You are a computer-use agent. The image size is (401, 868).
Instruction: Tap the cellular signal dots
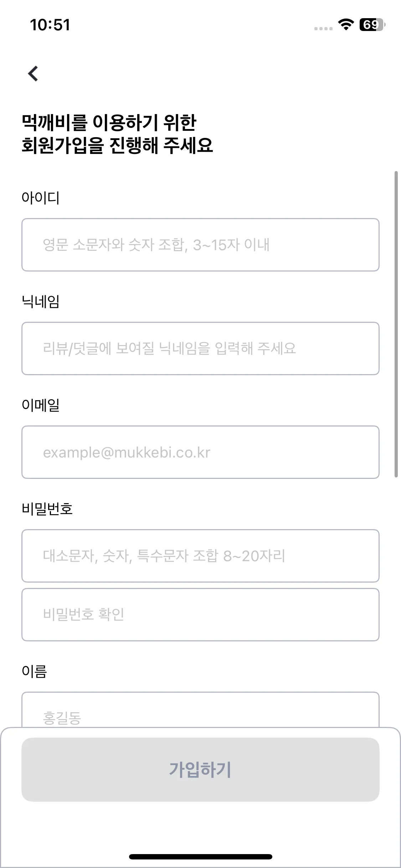point(323,29)
